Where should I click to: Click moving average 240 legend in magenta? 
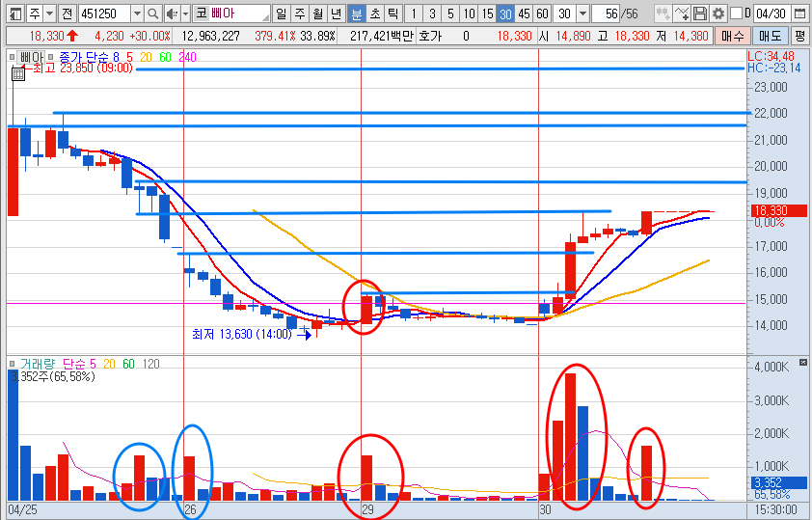click(187, 57)
